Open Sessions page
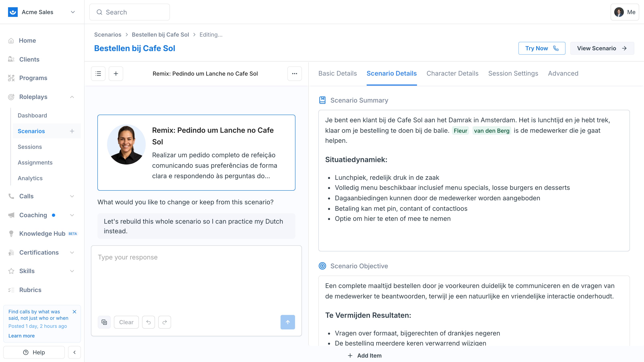 click(x=30, y=147)
